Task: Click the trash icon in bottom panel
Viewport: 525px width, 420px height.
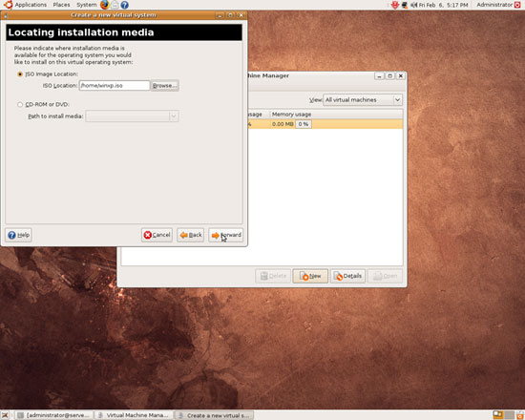Action: [x=520, y=415]
